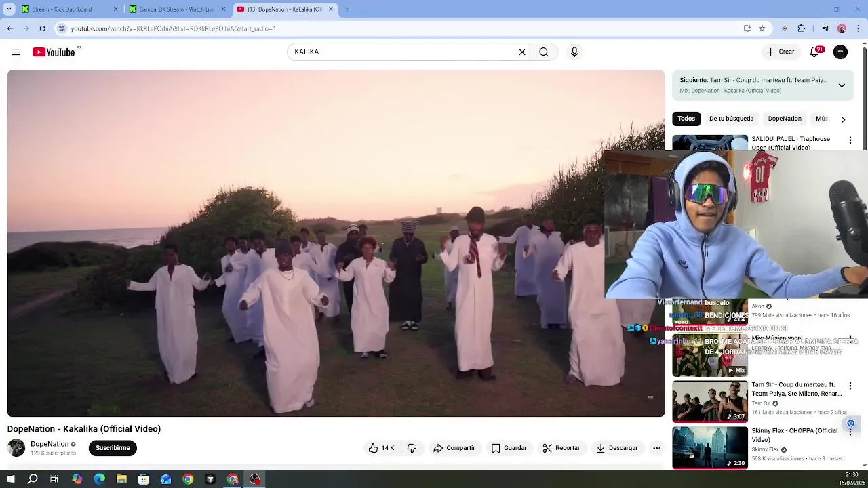The width and height of the screenshot is (868, 488).
Task: Click video title DopeNation - Kakalika
Action: (84, 429)
